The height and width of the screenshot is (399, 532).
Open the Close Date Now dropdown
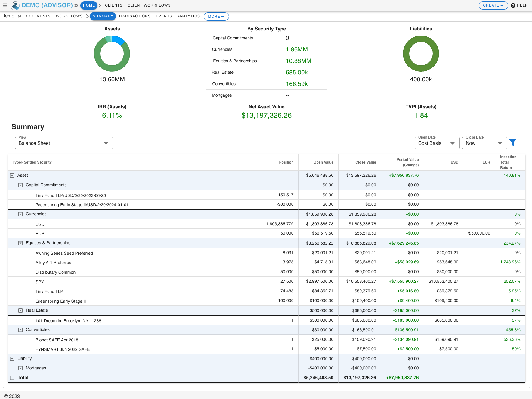pyautogui.click(x=484, y=143)
